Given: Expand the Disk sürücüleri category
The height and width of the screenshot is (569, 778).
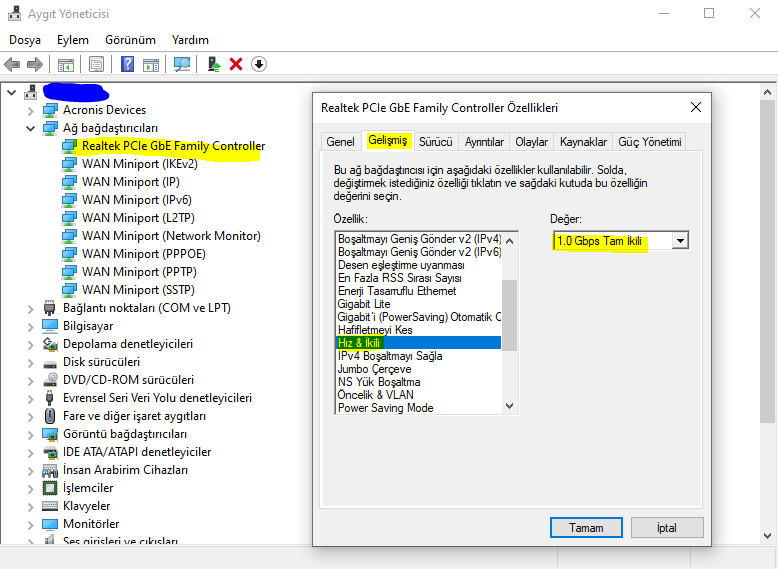Looking at the screenshot, I should click(x=31, y=363).
